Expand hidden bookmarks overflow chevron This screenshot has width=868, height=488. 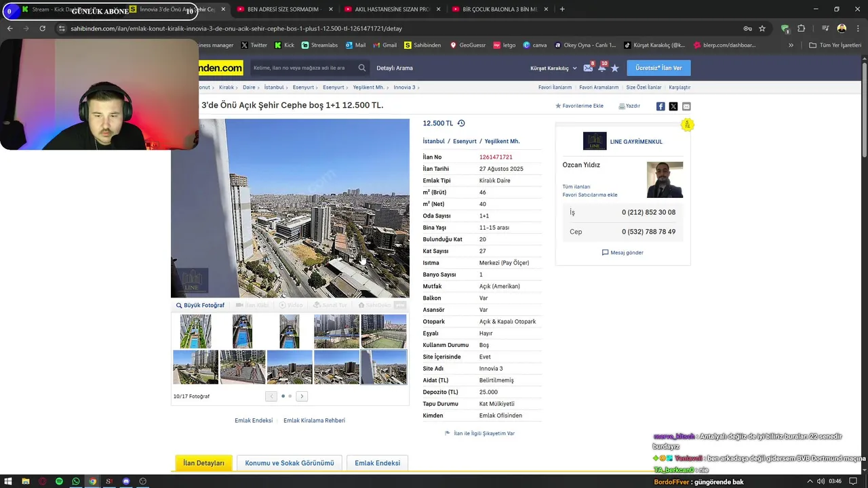pyautogui.click(x=791, y=45)
